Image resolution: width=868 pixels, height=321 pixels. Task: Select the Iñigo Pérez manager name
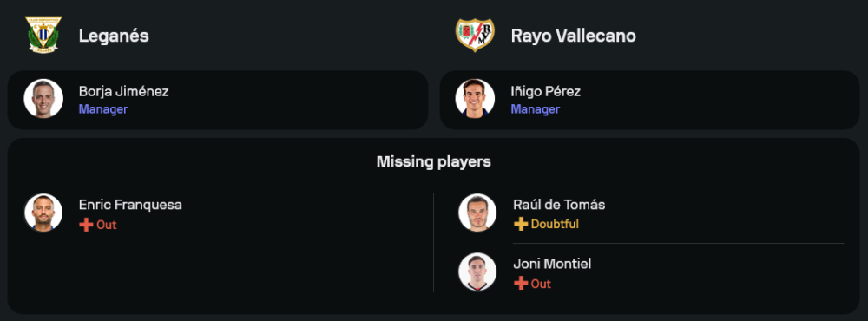click(x=545, y=91)
